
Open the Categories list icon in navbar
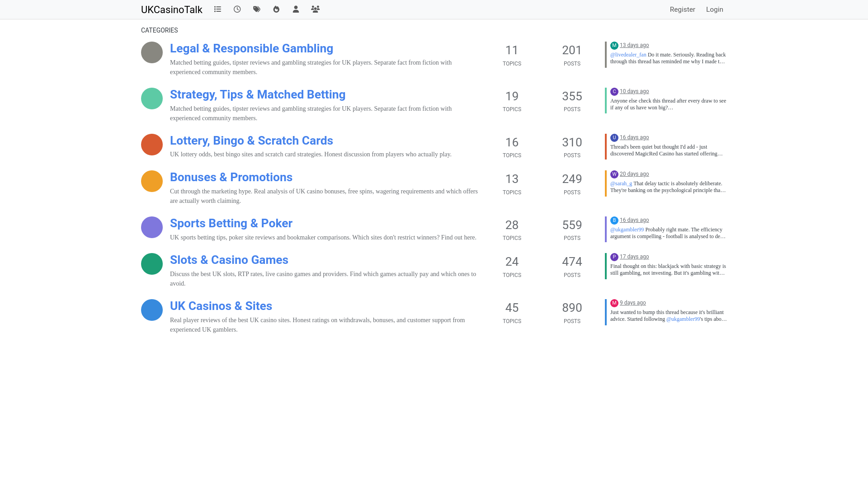[217, 9]
